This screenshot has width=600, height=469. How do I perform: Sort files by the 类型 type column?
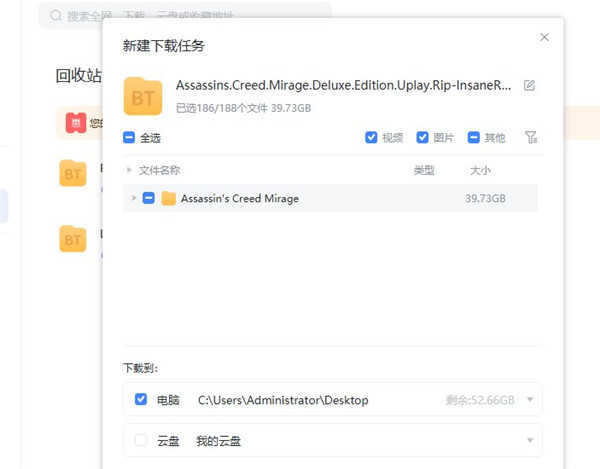424,171
